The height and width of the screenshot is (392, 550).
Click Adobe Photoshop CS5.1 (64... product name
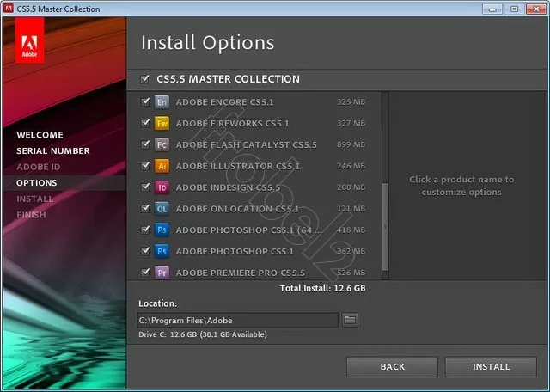click(x=249, y=230)
